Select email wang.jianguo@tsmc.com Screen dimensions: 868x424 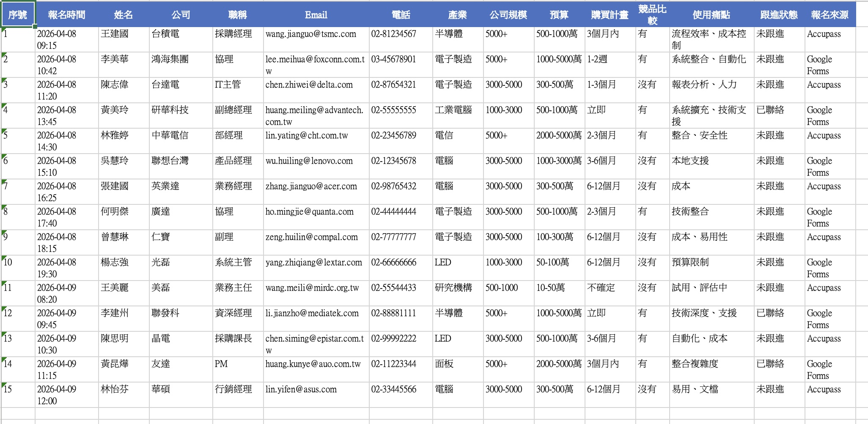pos(316,40)
